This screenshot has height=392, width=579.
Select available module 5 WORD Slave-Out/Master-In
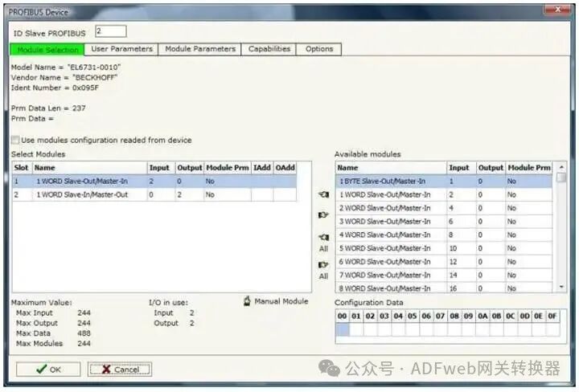(x=444, y=248)
